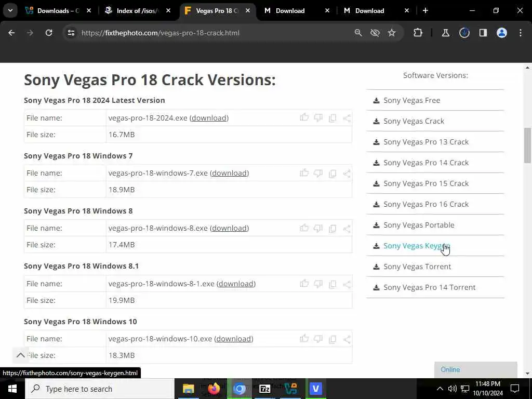This screenshot has height=399, width=532.
Task: Open Sony Vegas Portable link
Action: pos(419,225)
